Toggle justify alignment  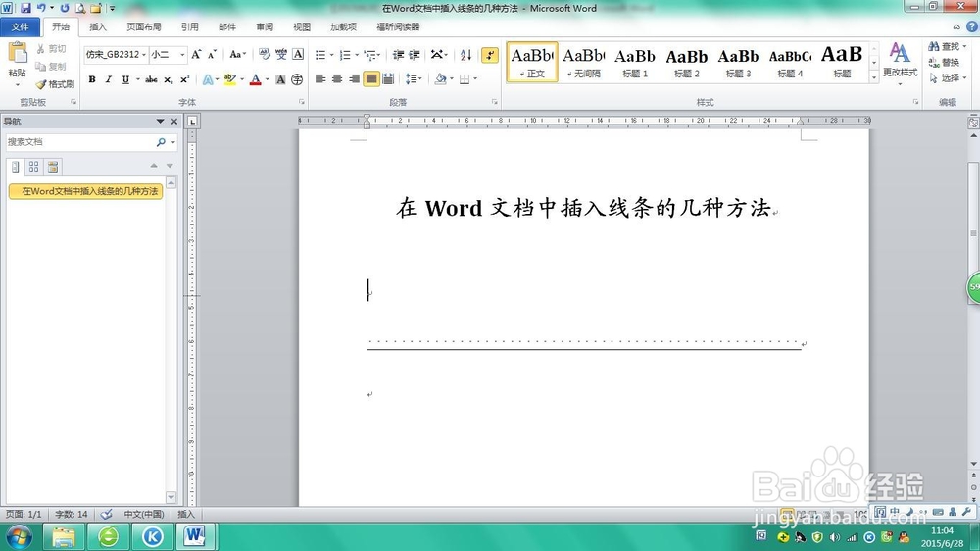pyautogui.click(x=371, y=78)
